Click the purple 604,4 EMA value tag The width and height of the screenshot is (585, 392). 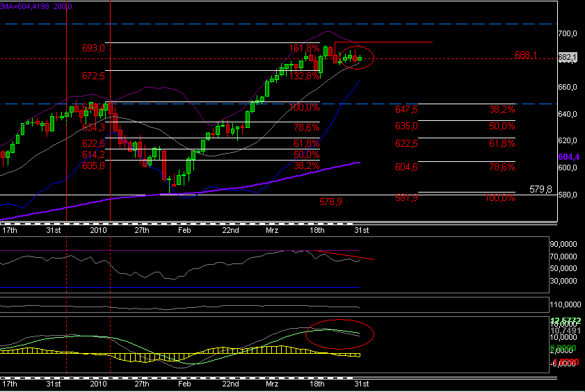coord(568,157)
